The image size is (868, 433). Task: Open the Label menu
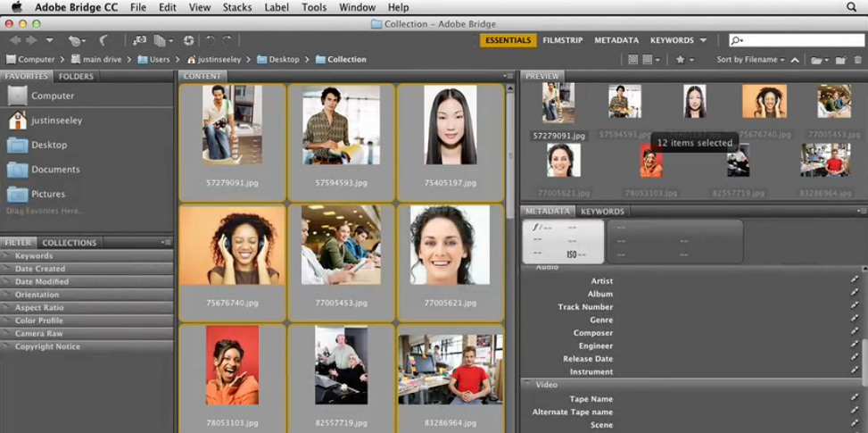pos(277,7)
